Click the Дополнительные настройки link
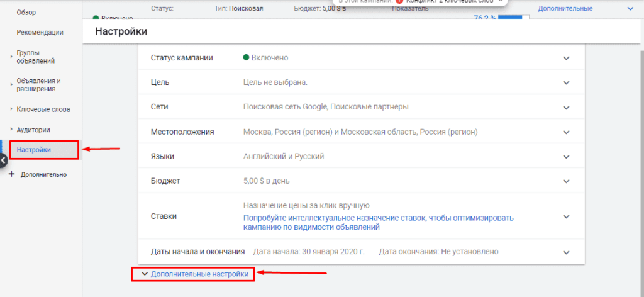The width and height of the screenshot is (644, 297). [x=199, y=274]
